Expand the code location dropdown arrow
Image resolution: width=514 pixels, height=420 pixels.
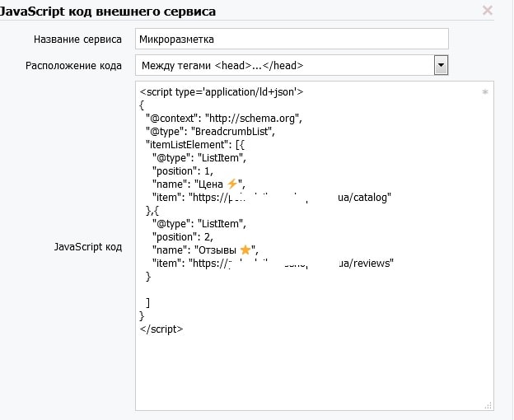441,65
